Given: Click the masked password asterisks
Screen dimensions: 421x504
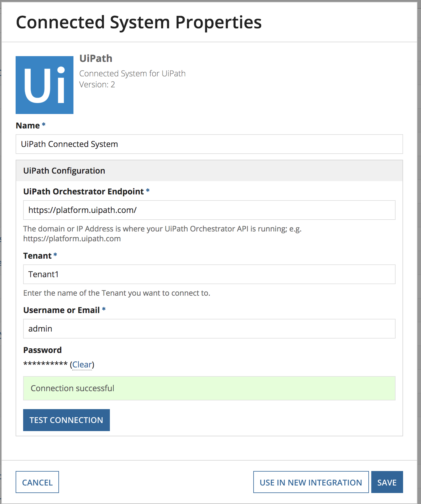Looking at the screenshot, I should [45, 364].
